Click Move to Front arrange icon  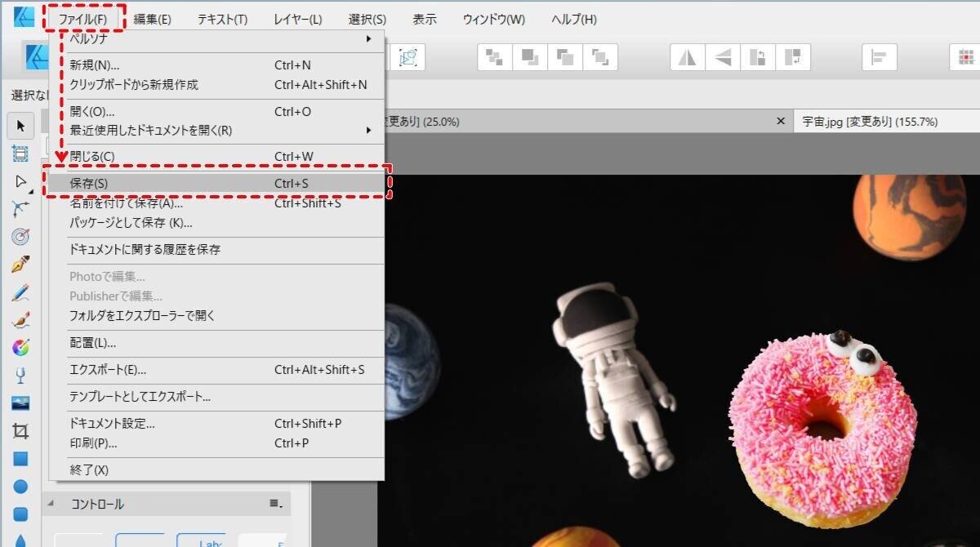[x=601, y=56]
